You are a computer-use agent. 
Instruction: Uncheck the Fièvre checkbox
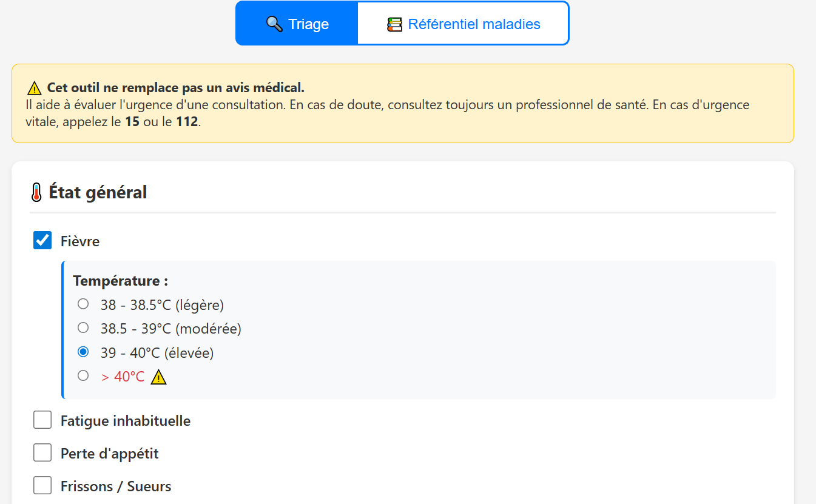coord(42,240)
